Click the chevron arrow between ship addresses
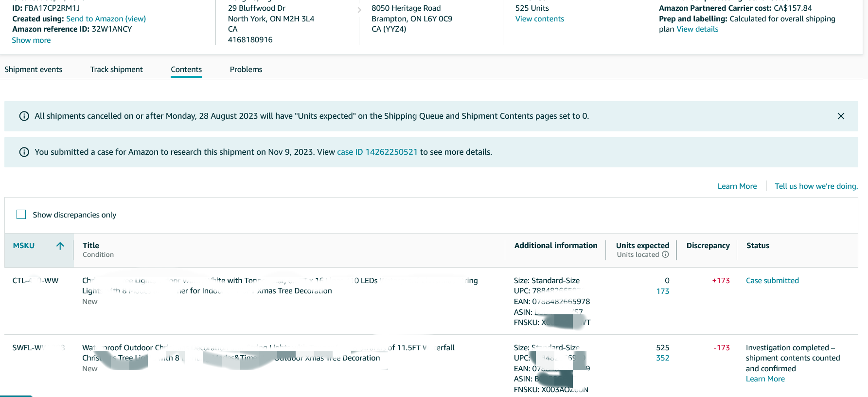This screenshot has height=397, width=868. [x=359, y=10]
